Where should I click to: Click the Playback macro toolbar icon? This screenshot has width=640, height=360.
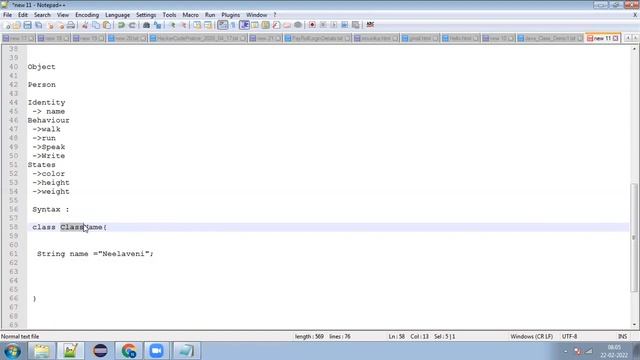tap(333, 25)
